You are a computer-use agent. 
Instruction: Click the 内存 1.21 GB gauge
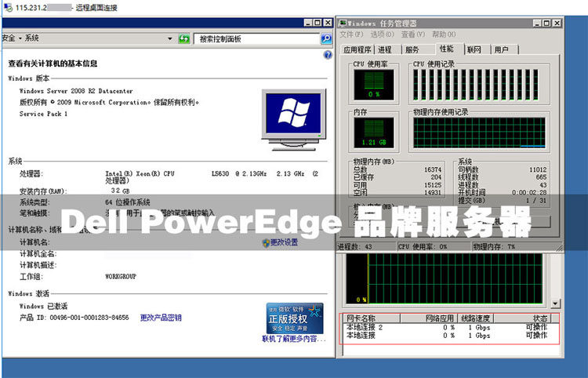tap(374, 133)
